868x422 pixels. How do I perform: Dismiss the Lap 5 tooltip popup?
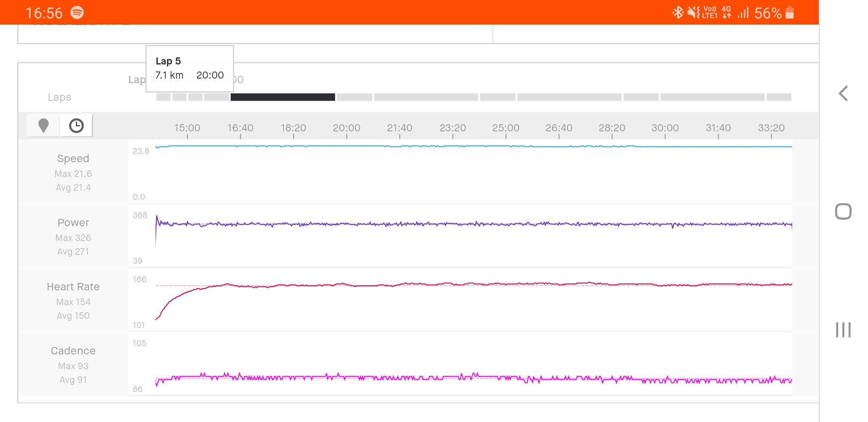(x=189, y=68)
